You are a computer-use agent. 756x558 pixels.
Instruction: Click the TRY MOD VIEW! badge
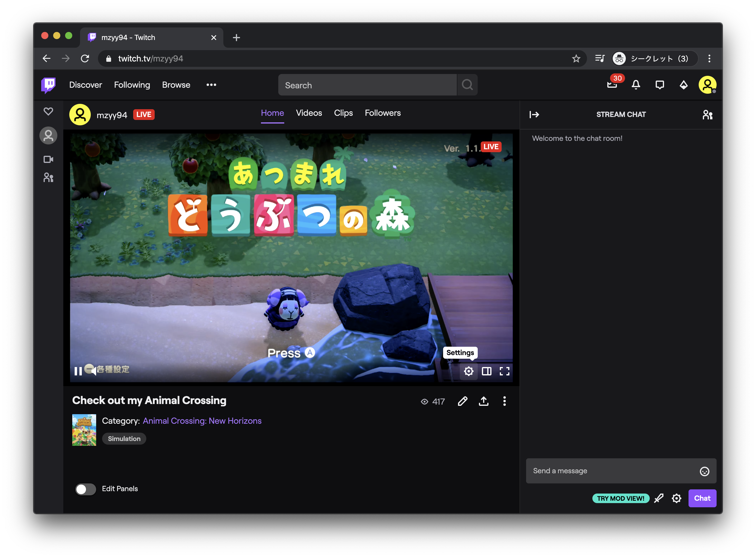[620, 498]
